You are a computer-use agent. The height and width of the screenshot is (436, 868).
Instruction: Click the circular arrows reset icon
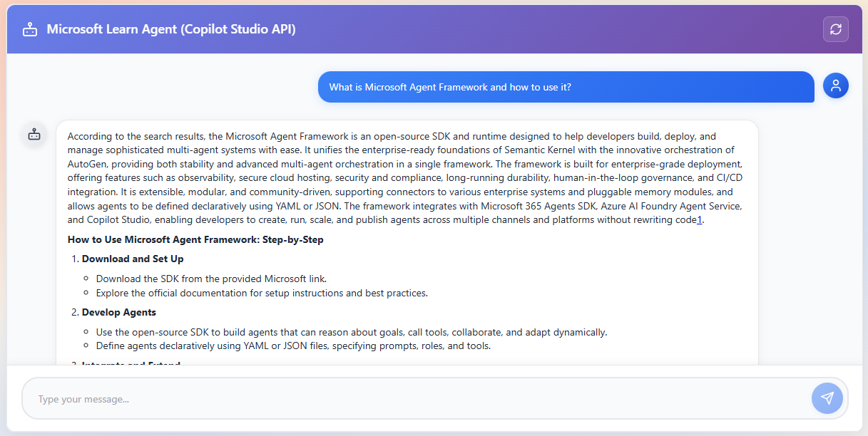click(835, 29)
